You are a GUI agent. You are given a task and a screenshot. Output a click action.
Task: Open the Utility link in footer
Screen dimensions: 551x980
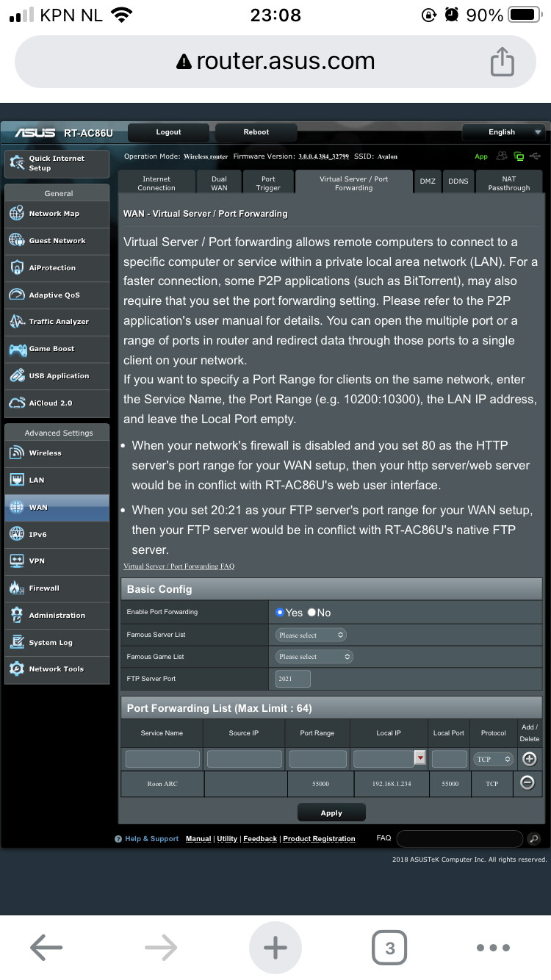(227, 839)
